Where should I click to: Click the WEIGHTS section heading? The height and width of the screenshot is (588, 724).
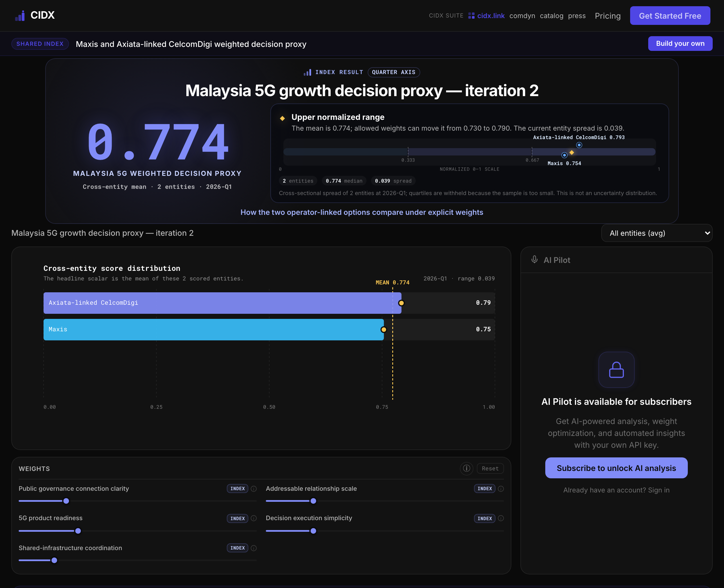click(34, 468)
